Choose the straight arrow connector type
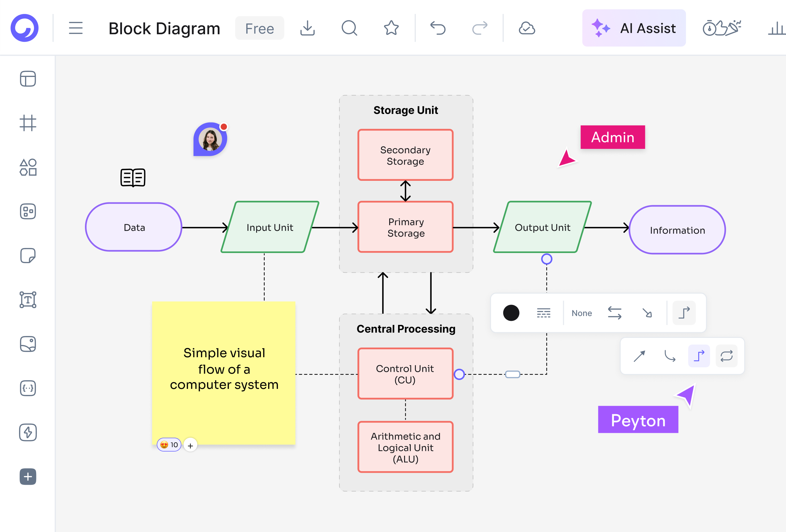 click(639, 356)
